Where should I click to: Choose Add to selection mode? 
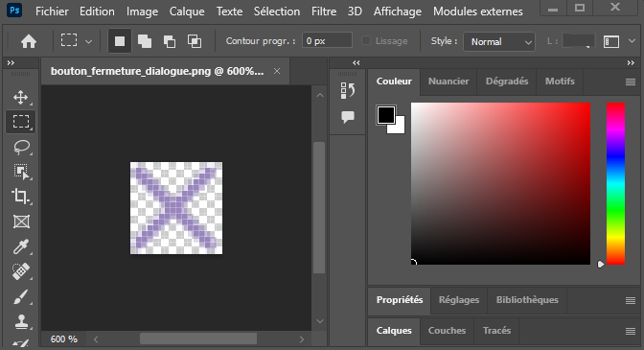[x=145, y=41]
